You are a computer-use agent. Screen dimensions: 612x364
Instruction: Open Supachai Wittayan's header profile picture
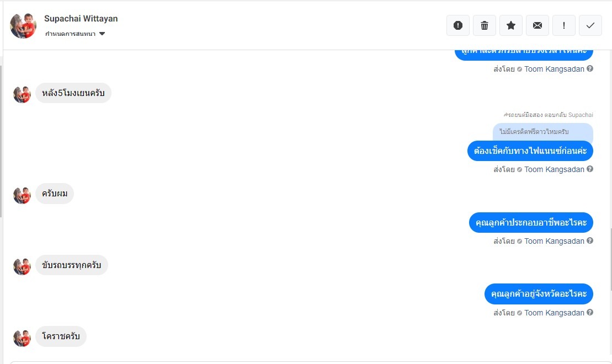pyautogui.click(x=23, y=25)
